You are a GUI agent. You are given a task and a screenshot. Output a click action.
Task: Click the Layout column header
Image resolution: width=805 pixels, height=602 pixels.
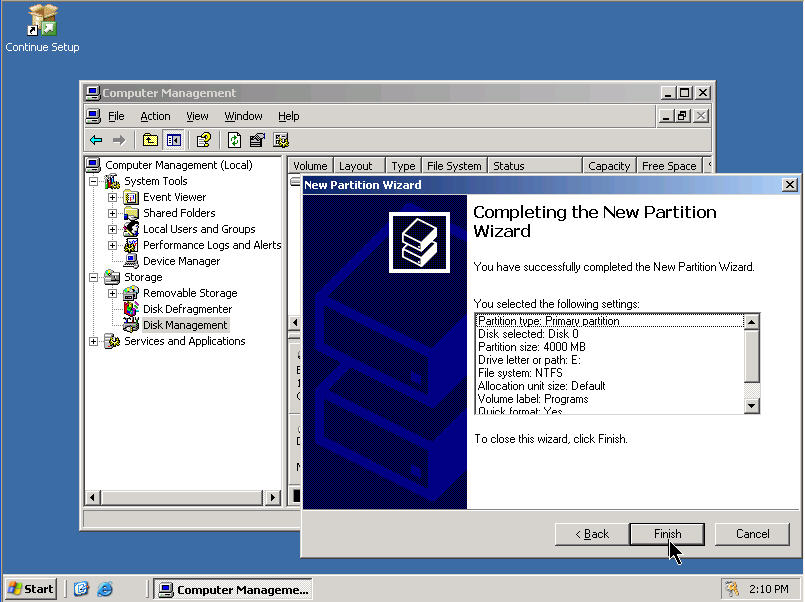359,166
